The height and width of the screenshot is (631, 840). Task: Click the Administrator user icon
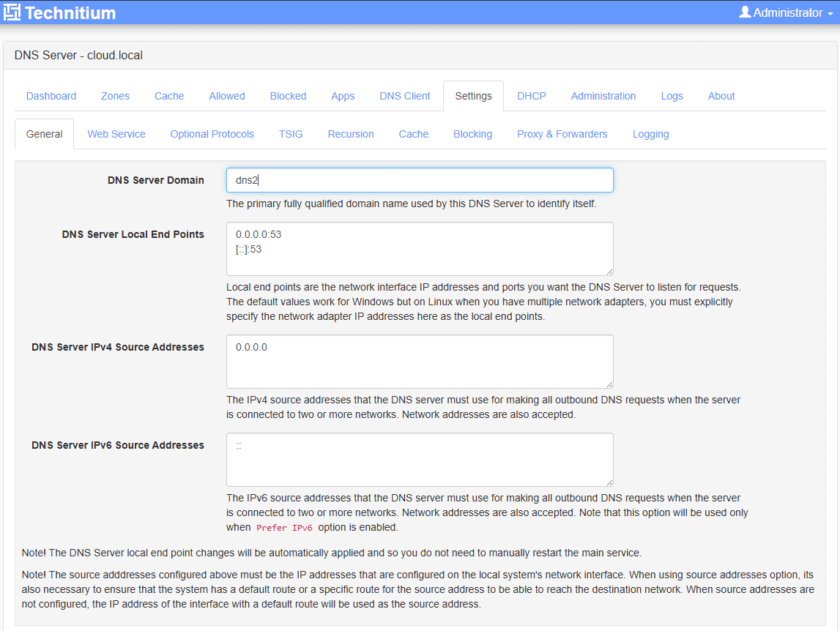coord(745,12)
